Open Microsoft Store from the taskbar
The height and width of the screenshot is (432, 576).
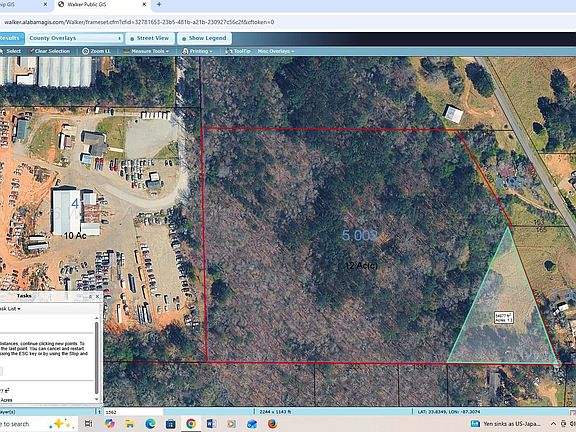coord(170,424)
